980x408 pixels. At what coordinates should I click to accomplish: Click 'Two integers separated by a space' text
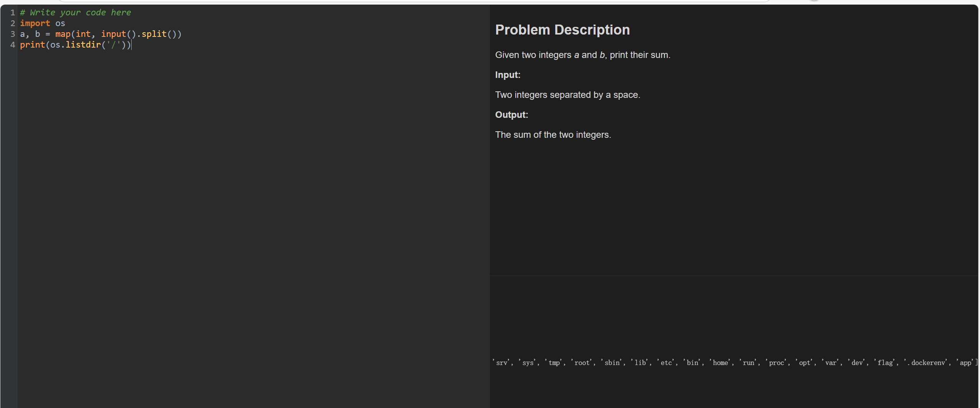[567, 95]
